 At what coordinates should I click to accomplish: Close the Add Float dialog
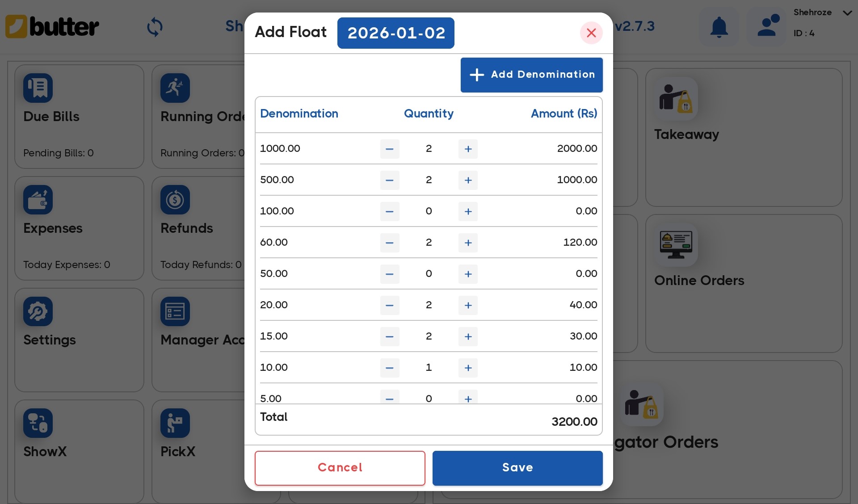pos(591,33)
